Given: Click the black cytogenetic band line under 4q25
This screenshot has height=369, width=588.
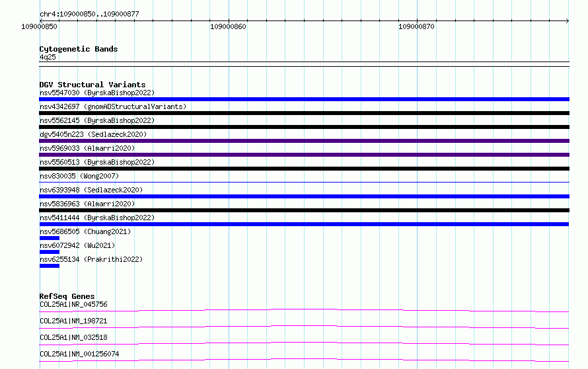Looking at the screenshot, I should coord(304,64).
